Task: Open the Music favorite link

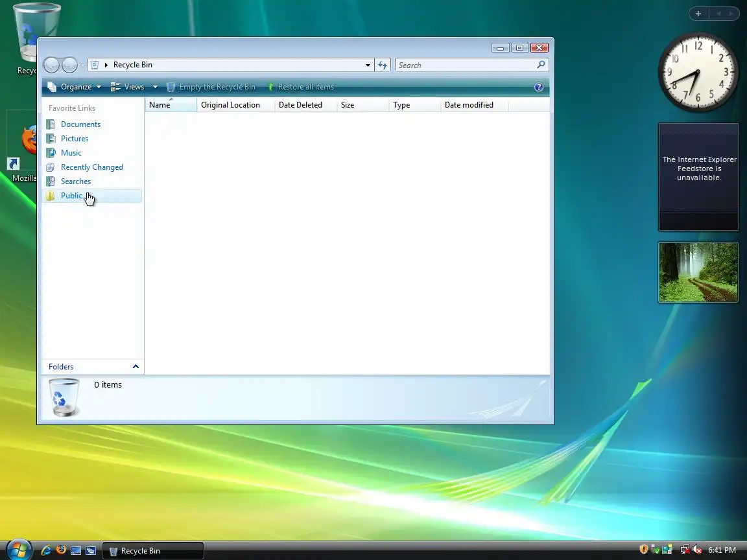Action: pos(71,153)
